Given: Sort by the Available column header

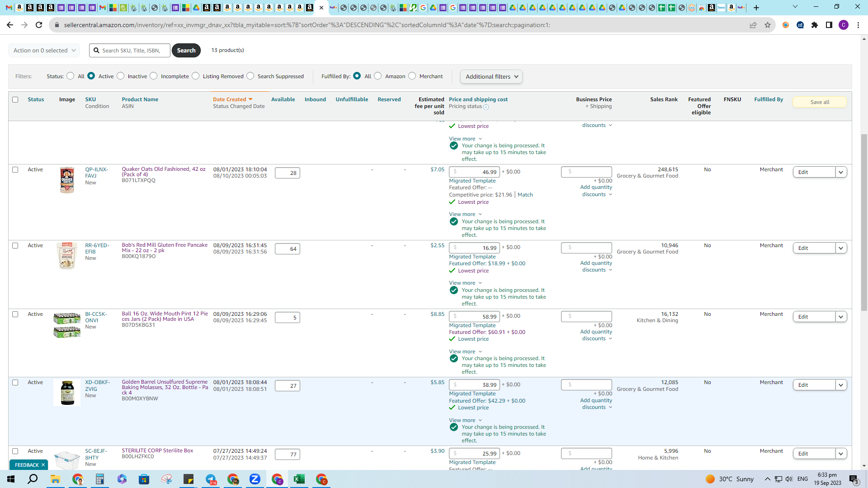Looking at the screenshot, I should click(x=283, y=99).
